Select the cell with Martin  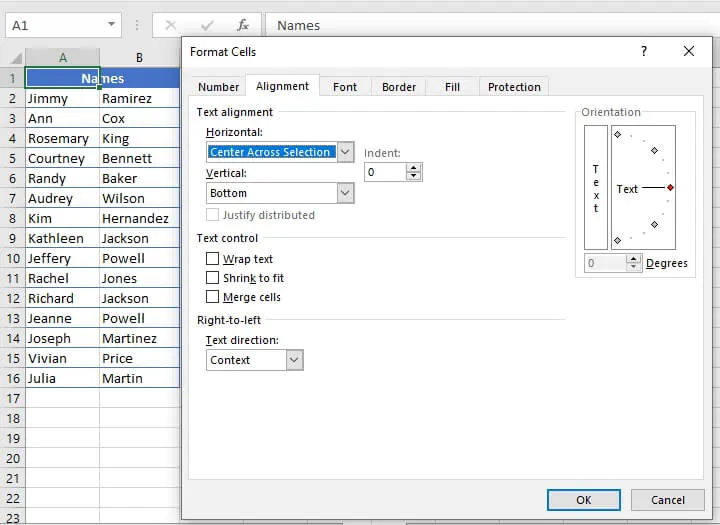tap(140, 378)
